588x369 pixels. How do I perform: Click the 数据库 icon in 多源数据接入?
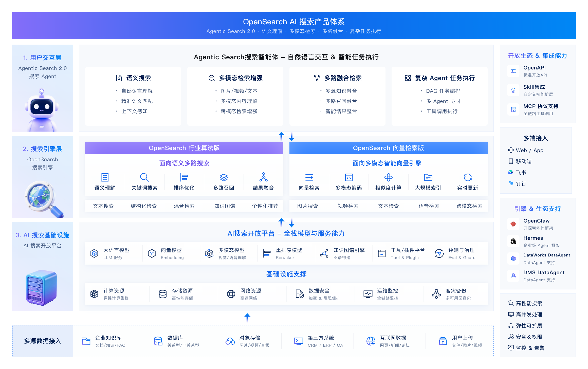tap(158, 341)
